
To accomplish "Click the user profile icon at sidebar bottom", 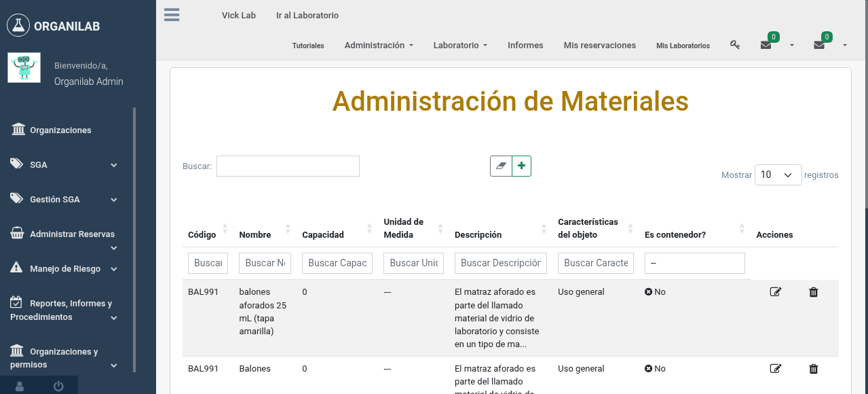I will click(x=20, y=386).
